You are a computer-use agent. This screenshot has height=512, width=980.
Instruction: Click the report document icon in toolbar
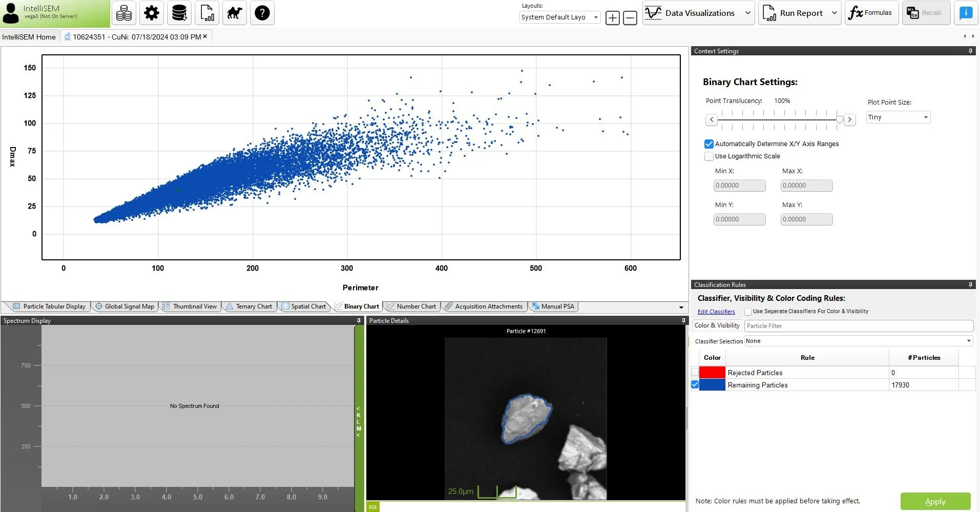(x=207, y=13)
